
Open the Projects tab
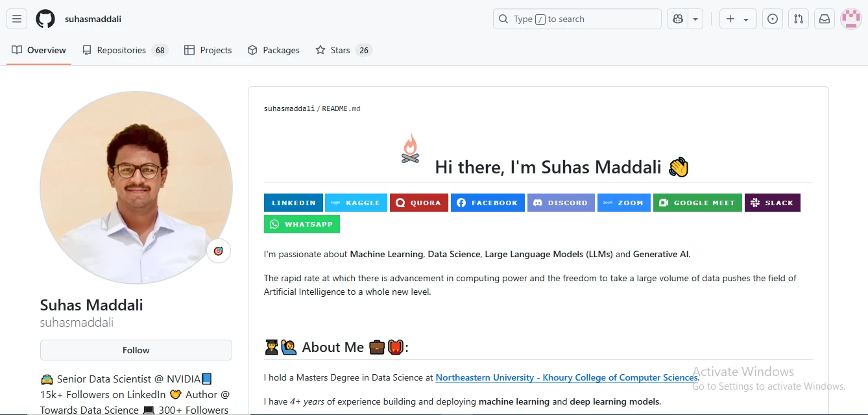[x=208, y=50]
